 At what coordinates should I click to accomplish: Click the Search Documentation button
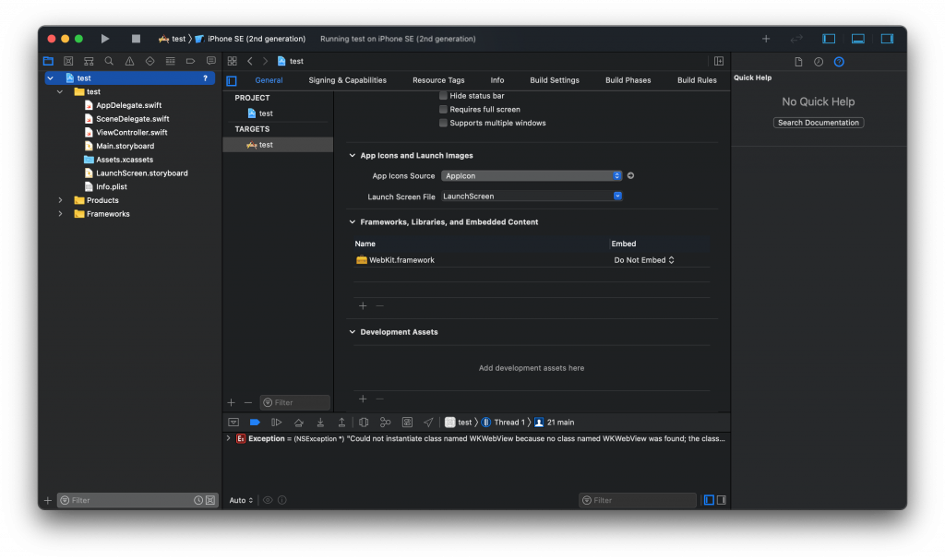[819, 123]
